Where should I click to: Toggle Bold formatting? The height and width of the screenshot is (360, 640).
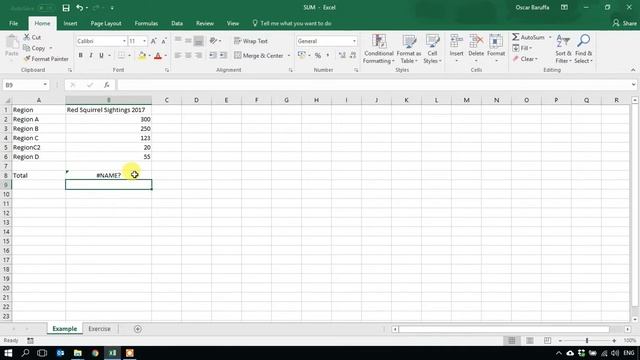point(80,56)
